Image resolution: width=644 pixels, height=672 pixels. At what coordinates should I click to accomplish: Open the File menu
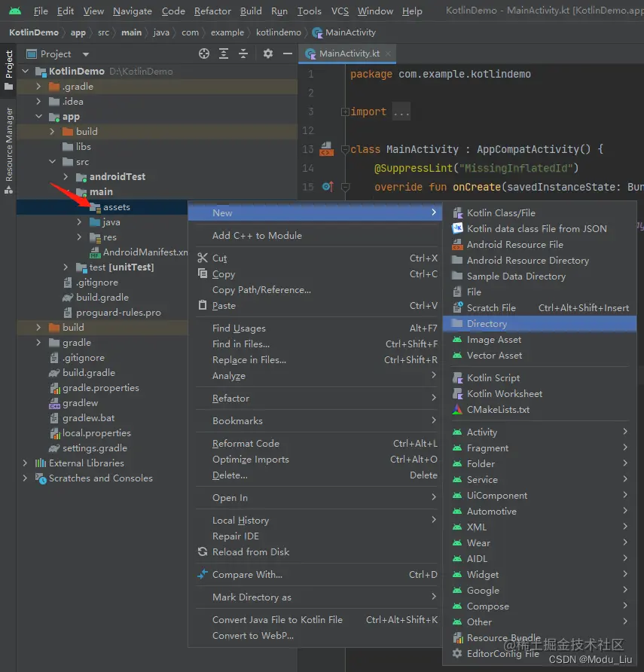(41, 11)
